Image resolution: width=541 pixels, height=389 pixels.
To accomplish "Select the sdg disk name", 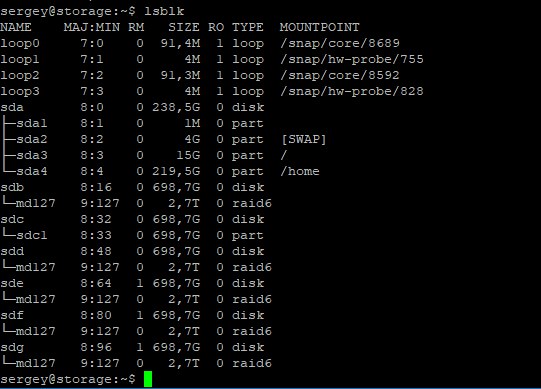I will tap(12, 348).
